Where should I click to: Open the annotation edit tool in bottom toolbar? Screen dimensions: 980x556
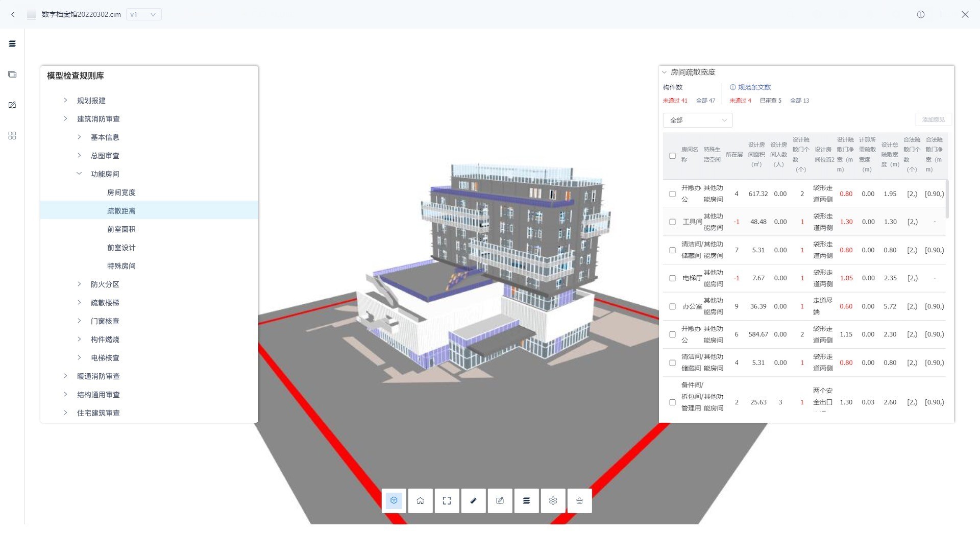tap(500, 501)
